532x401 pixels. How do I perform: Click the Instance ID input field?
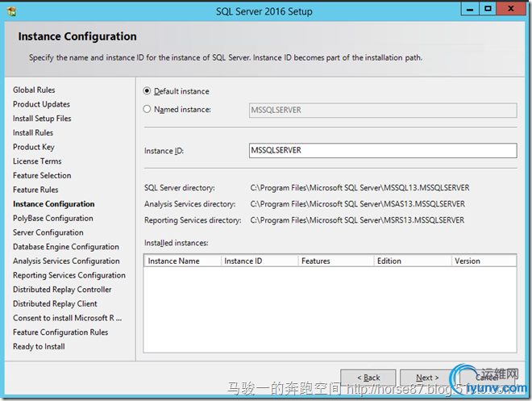tap(383, 150)
